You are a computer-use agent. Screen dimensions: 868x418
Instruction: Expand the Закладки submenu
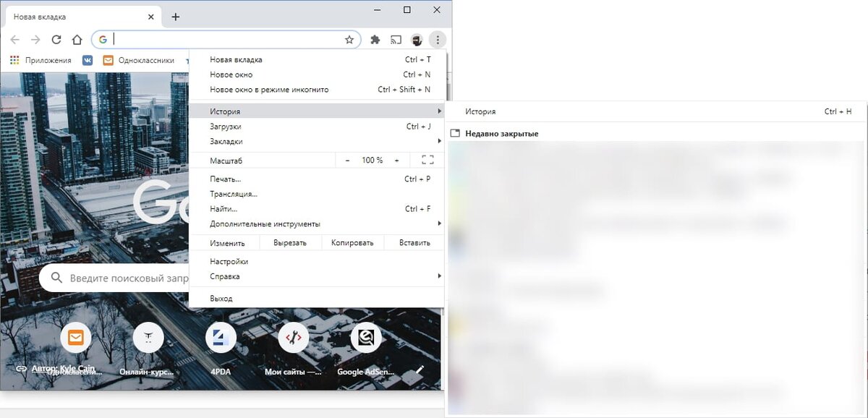(x=317, y=141)
